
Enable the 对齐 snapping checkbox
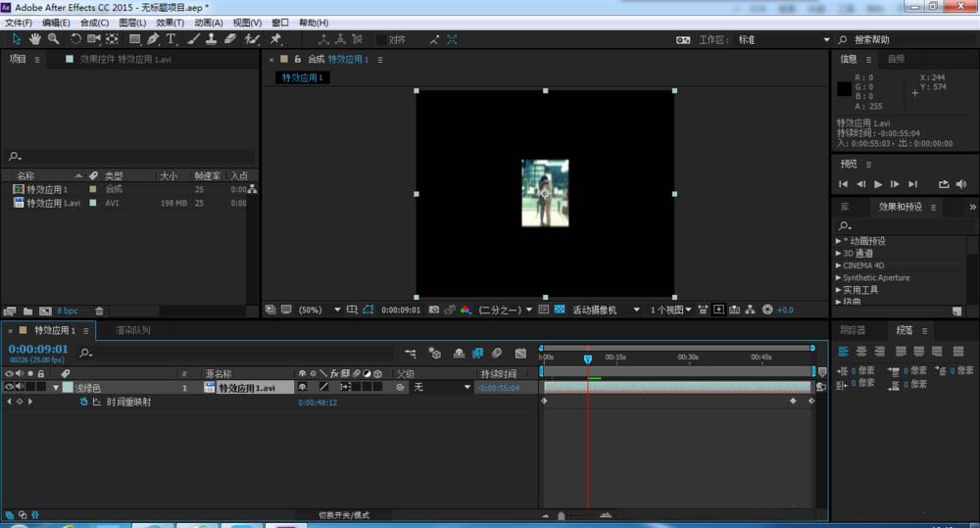pyautogui.click(x=381, y=40)
